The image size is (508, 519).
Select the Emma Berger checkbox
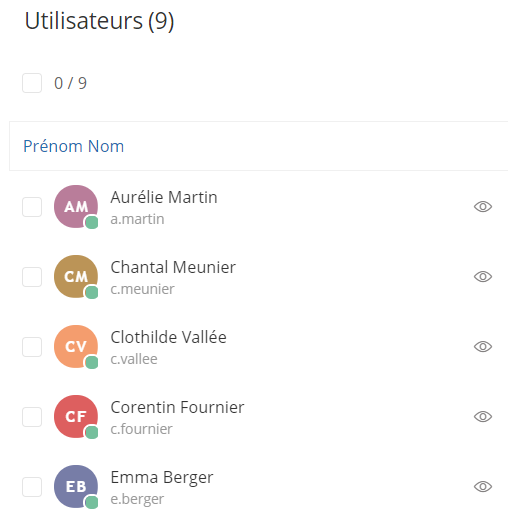pyautogui.click(x=32, y=487)
